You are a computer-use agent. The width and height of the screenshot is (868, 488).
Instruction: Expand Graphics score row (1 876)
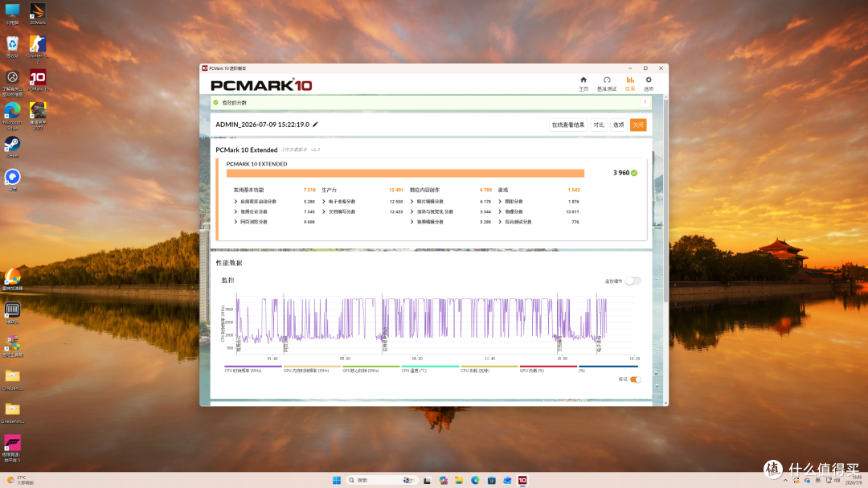pos(538,202)
